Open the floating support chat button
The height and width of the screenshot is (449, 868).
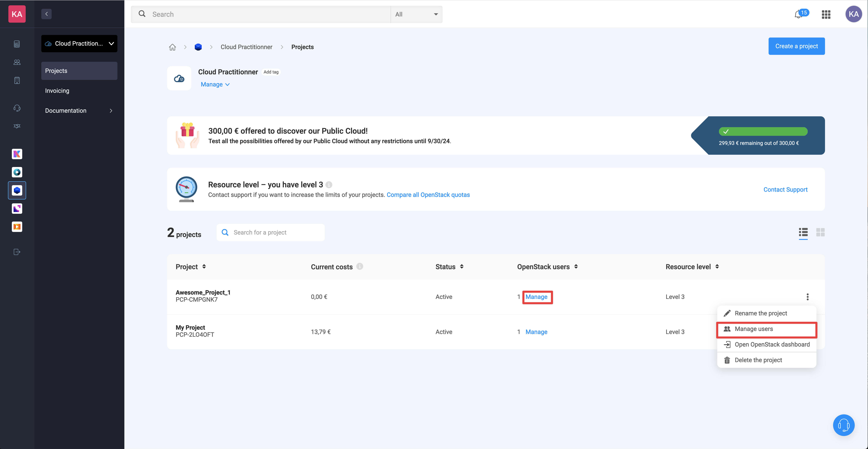pyautogui.click(x=844, y=425)
